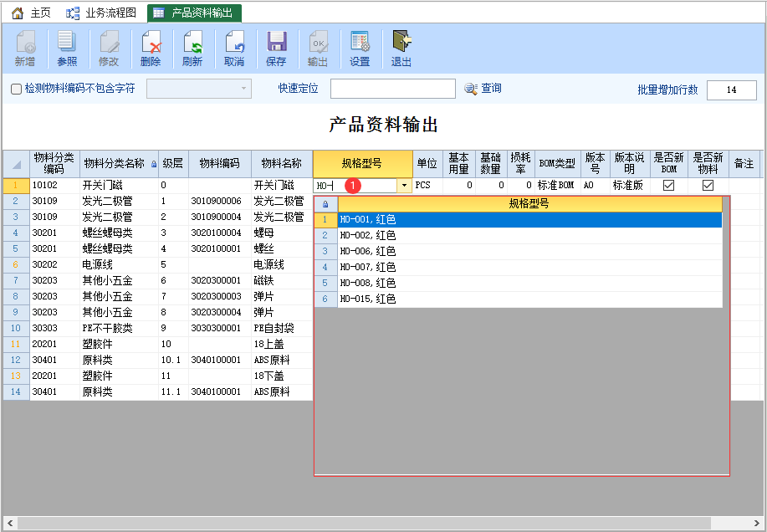Click the 批量增加行数 field showing 14
This screenshot has width=767, height=532.
[x=731, y=90]
